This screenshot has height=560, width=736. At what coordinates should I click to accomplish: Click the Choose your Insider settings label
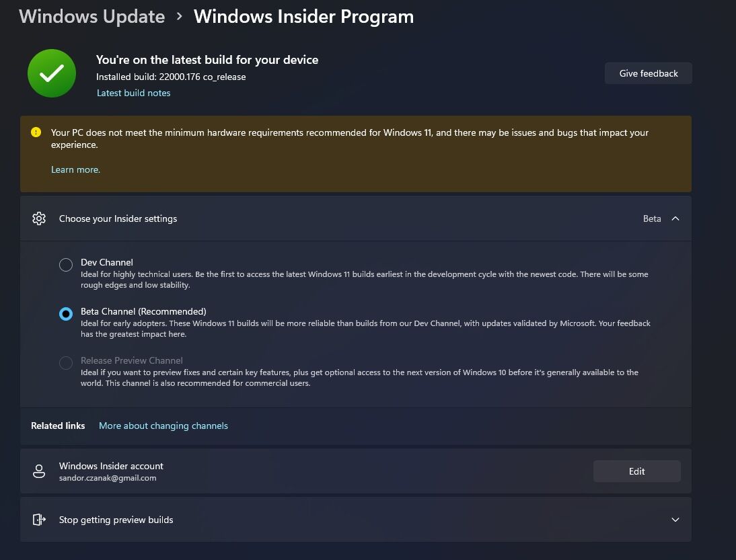tap(118, 218)
